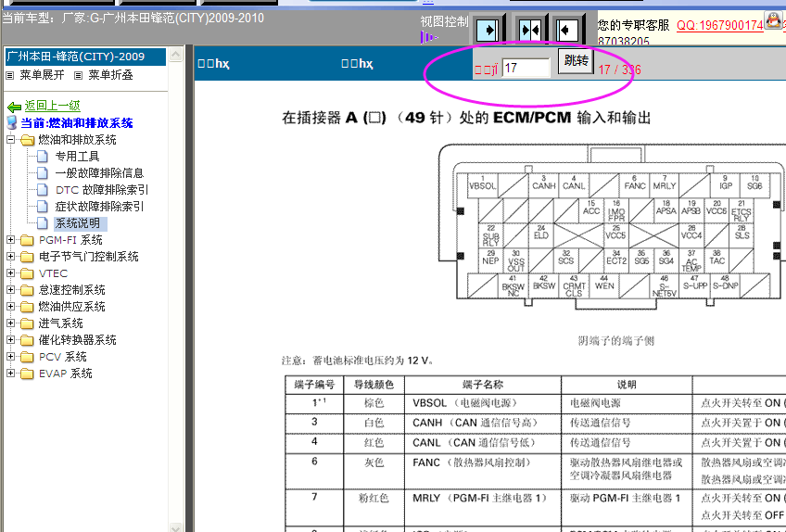Click the DTC 故障排除索引 document icon
The width and height of the screenshot is (786, 532).
click(x=44, y=189)
